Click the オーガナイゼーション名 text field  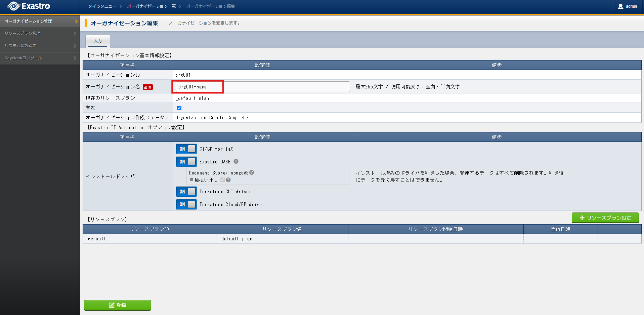[262, 87]
